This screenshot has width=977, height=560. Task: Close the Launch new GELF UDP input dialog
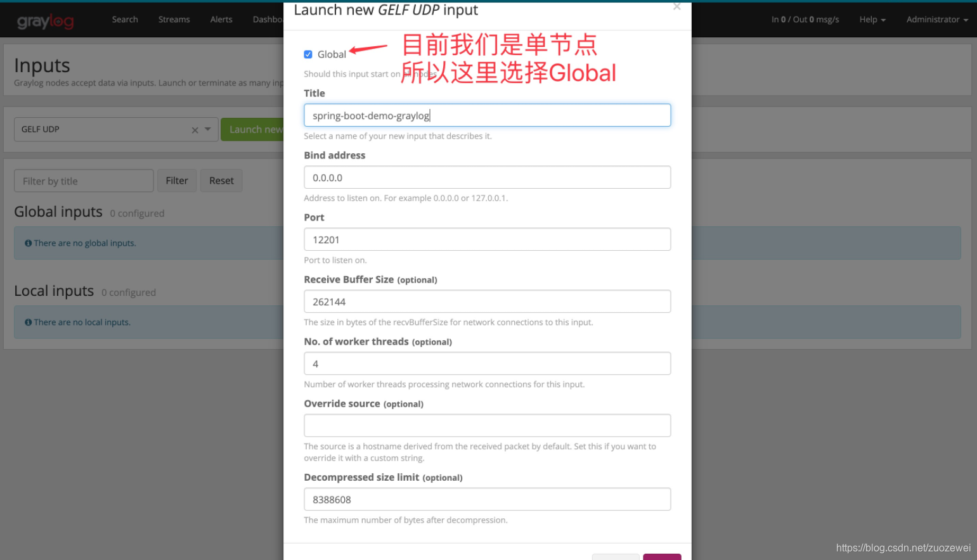(676, 7)
